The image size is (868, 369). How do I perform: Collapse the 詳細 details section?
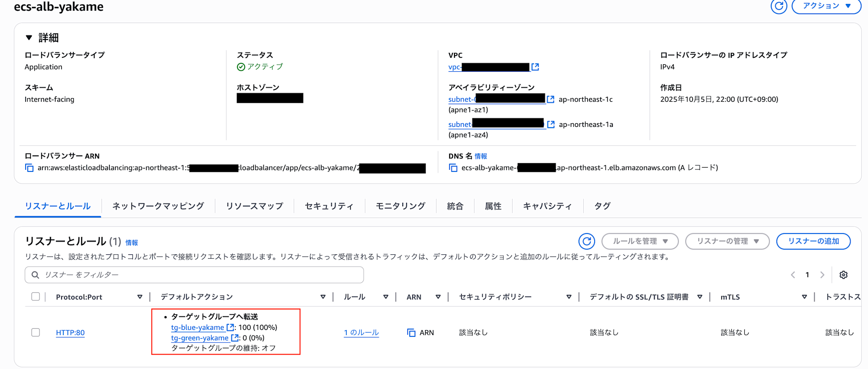pyautogui.click(x=29, y=38)
